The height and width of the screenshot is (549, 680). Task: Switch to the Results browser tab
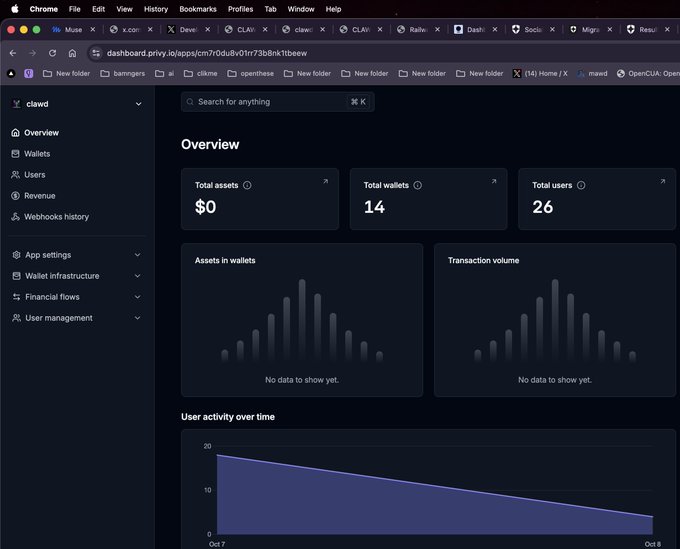644,29
